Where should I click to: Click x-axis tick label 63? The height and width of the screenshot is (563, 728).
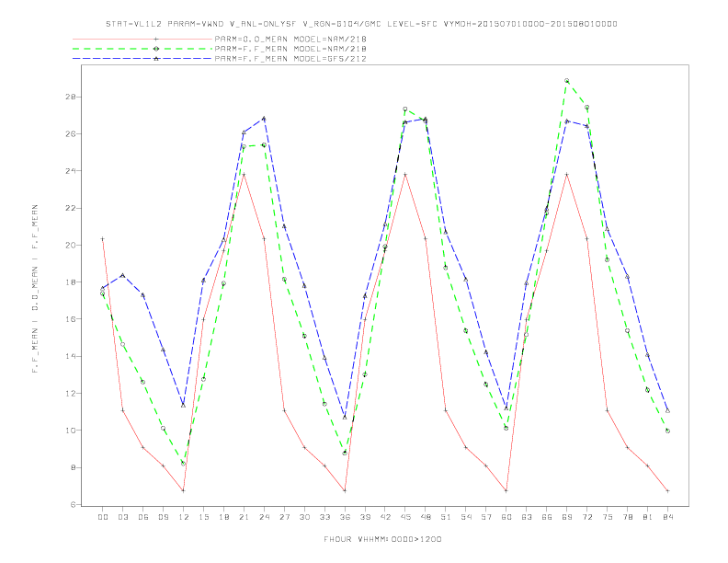(x=527, y=517)
